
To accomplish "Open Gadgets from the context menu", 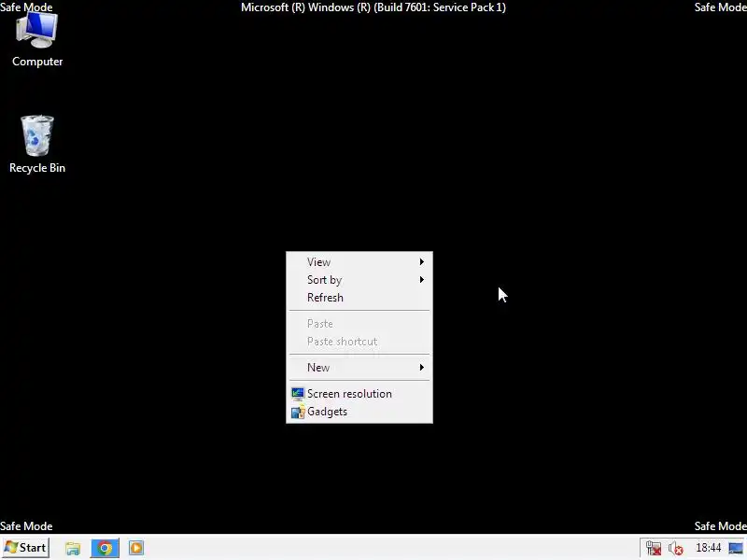I will (x=359, y=412).
